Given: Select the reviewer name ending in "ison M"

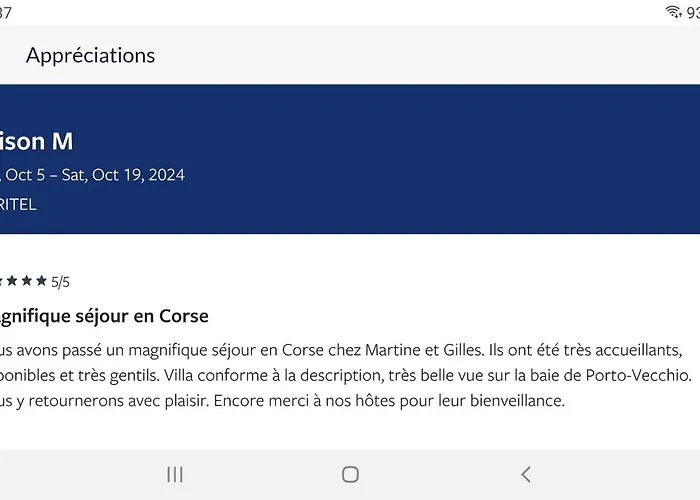Looking at the screenshot, I should (x=37, y=142).
